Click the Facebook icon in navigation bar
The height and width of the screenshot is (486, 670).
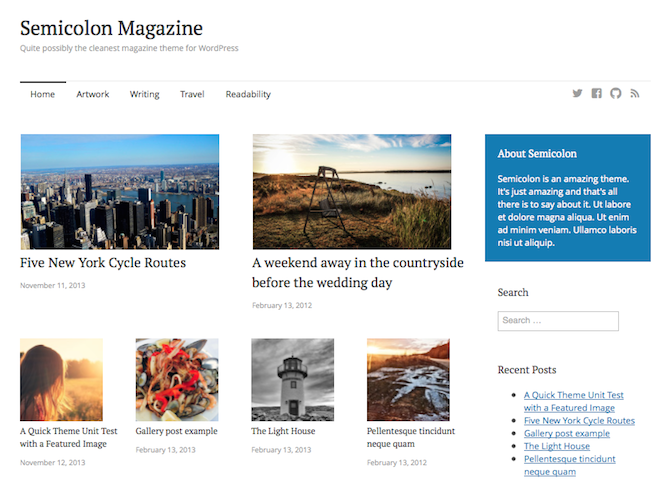(x=596, y=94)
